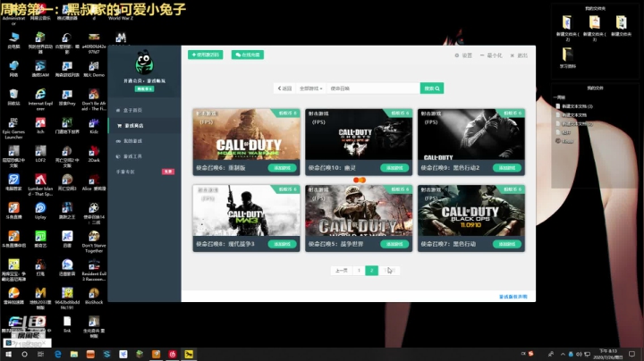The image size is (644, 361).
Task: Open the Windows Start menu
Action: click(8, 354)
